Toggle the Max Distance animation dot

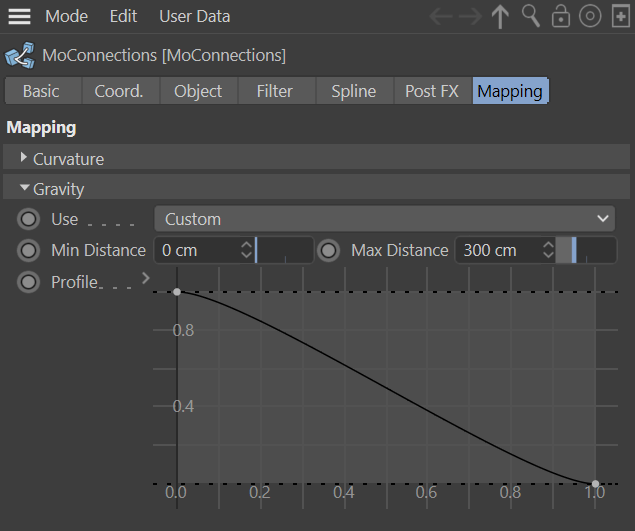click(329, 250)
